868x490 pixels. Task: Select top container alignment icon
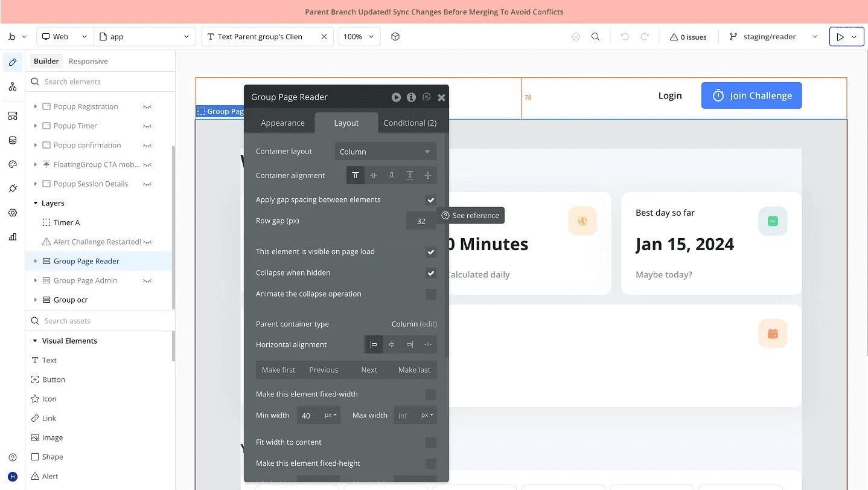[x=356, y=175]
